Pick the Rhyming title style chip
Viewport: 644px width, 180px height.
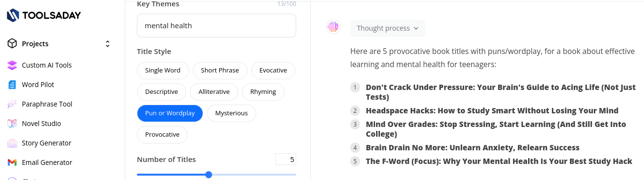263,92
